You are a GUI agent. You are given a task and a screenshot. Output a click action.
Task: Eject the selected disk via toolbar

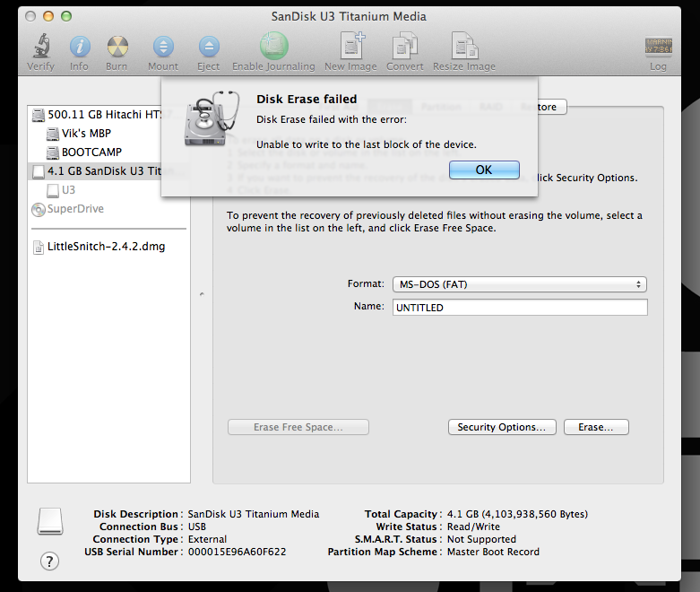[209, 47]
